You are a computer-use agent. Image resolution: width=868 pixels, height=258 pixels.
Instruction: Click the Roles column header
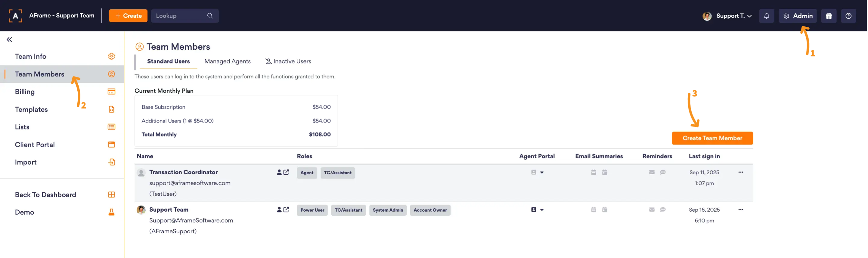pyautogui.click(x=304, y=157)
